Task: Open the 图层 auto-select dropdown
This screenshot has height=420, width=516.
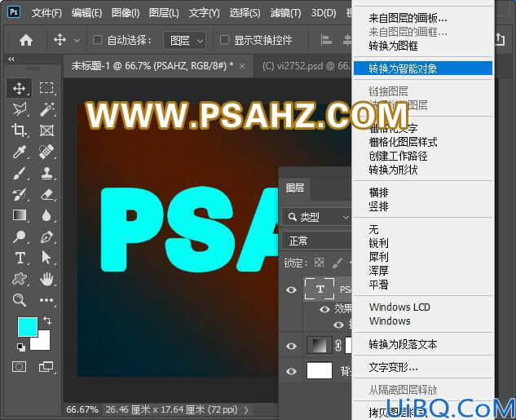Action: (185, 41)
